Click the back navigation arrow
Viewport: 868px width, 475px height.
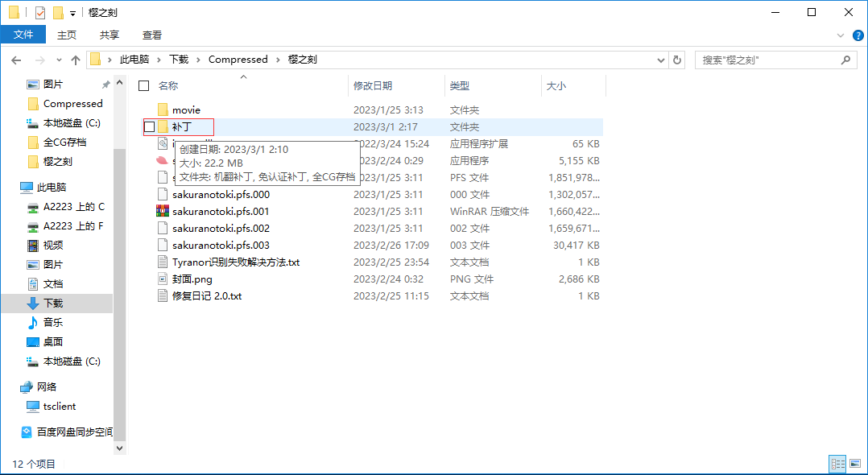[x=16, y=60]
